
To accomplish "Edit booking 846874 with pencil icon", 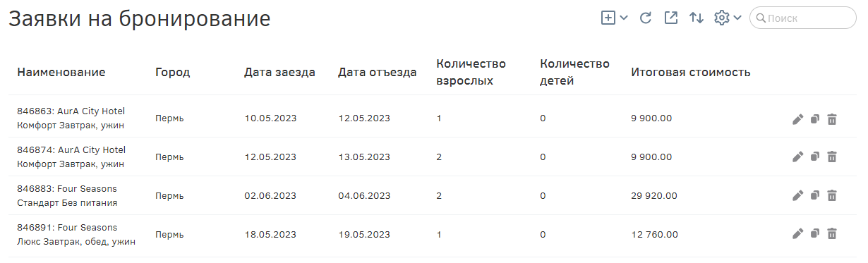I will [797, 157].
